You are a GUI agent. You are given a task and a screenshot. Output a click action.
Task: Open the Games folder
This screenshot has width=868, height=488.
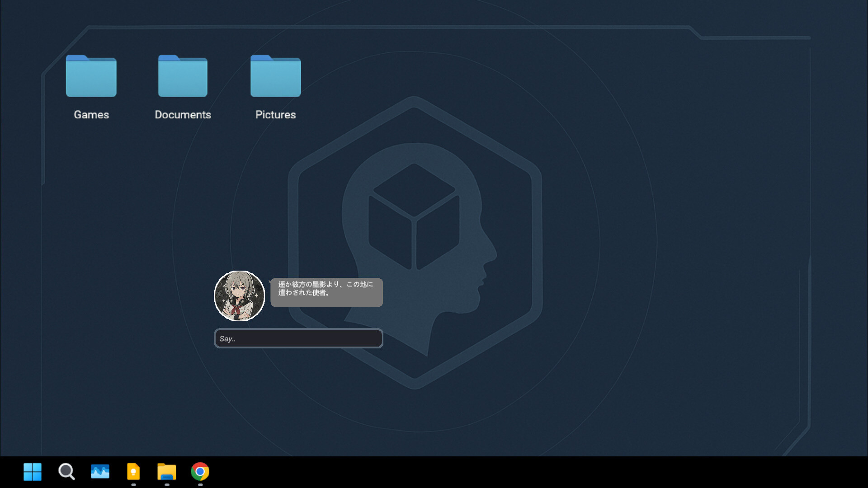90,77
